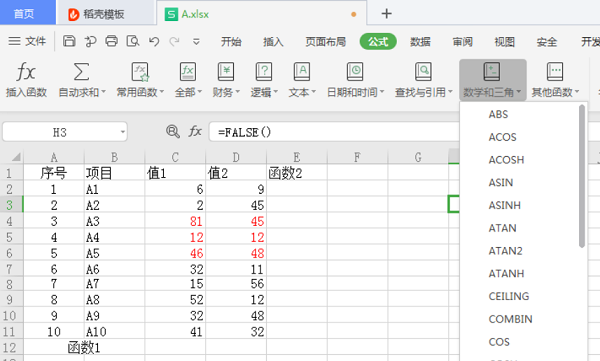Switch to the 开始 ribbon tab
600x361 pixels.
[231, 42]
